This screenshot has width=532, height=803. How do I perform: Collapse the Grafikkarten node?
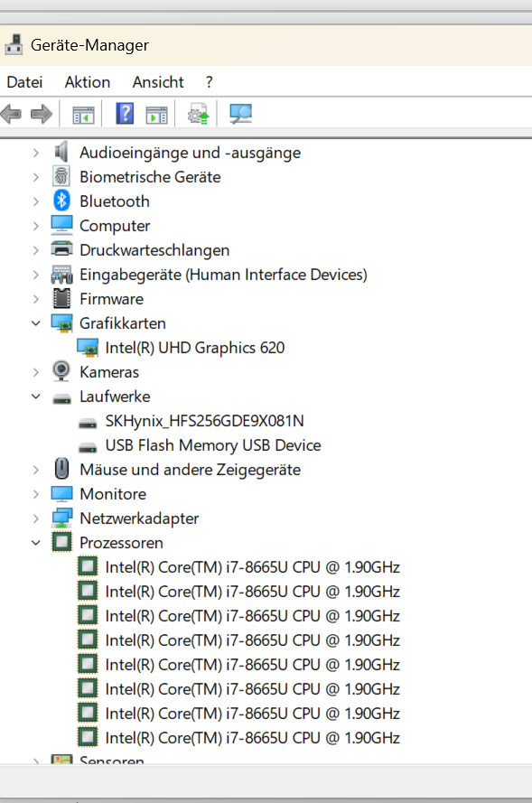pos(35,323)
